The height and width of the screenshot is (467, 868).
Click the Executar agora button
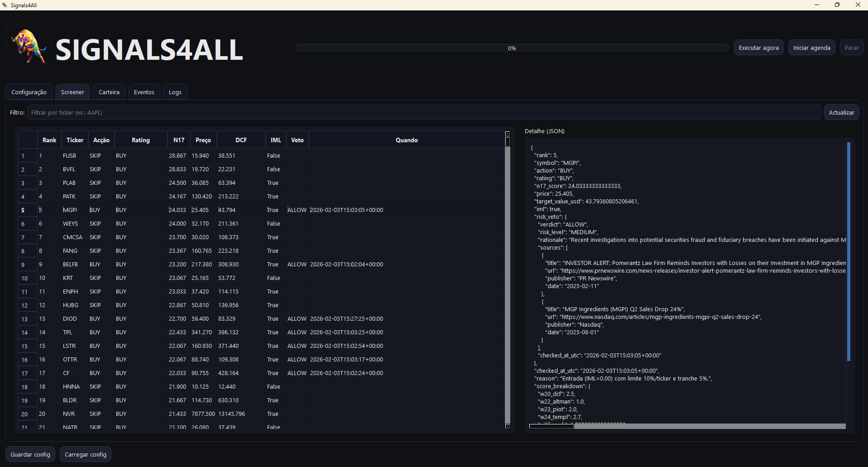(758, 47)
